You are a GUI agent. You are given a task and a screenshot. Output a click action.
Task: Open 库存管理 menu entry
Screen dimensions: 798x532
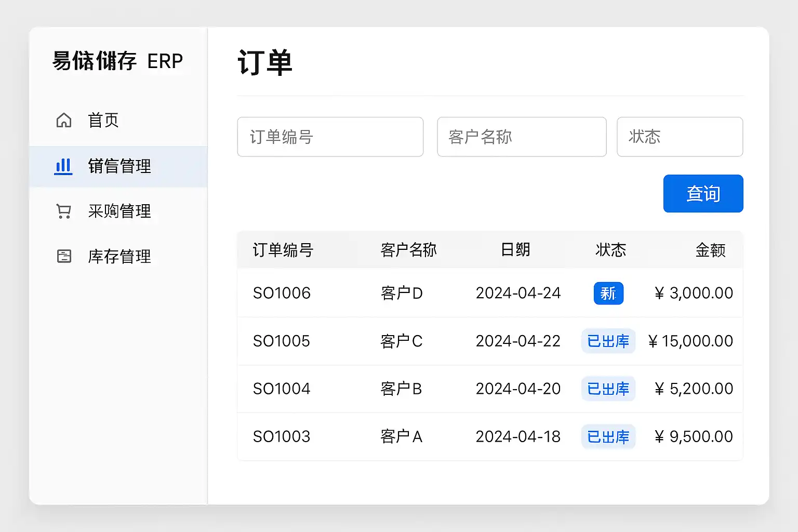(x=119, y=256)
